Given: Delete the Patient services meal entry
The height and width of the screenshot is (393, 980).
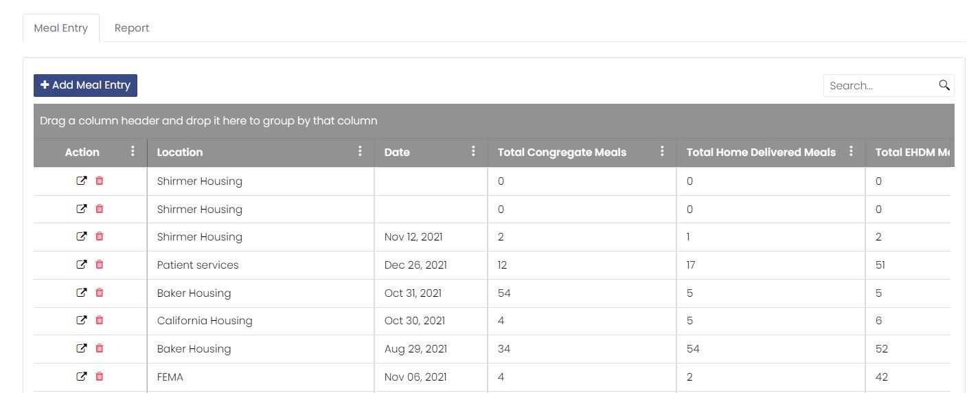Looking at the screenshot, I should click(100, 265).
